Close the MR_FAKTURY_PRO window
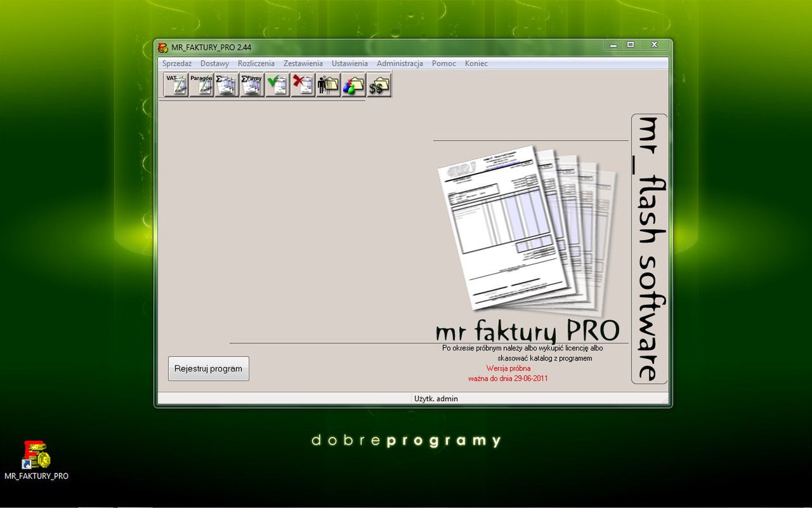The width and height of the screenshot is (812, 508). coord(653,45)
